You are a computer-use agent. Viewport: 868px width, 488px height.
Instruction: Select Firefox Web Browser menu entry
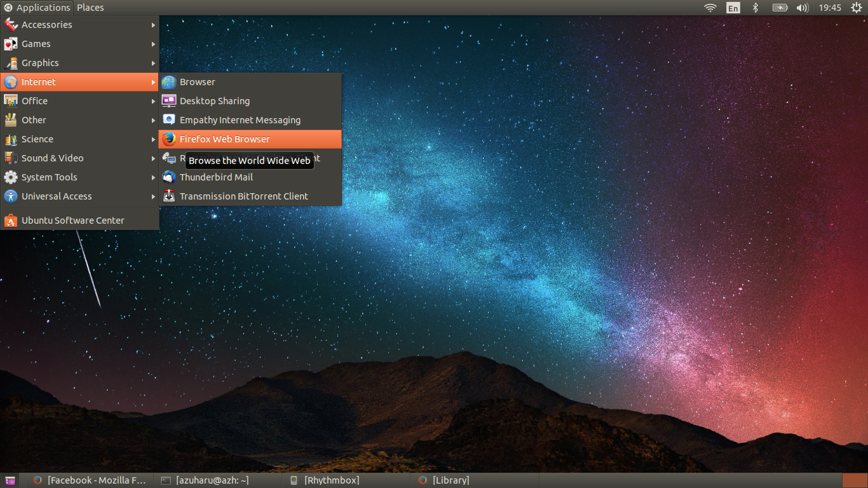250,139
